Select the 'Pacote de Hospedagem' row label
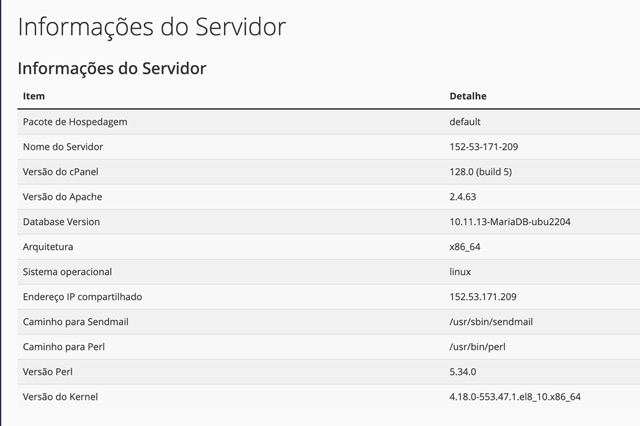 click(x=75, y=122)
